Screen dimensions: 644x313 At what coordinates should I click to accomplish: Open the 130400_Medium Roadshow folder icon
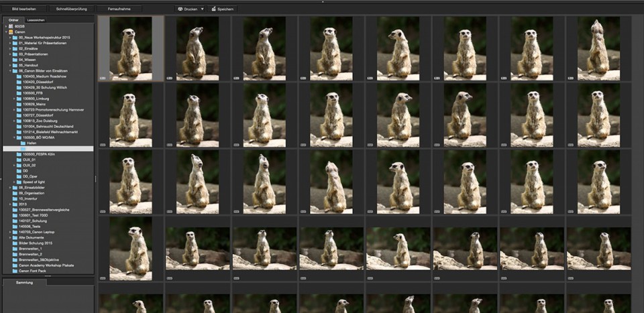(19, 76)
